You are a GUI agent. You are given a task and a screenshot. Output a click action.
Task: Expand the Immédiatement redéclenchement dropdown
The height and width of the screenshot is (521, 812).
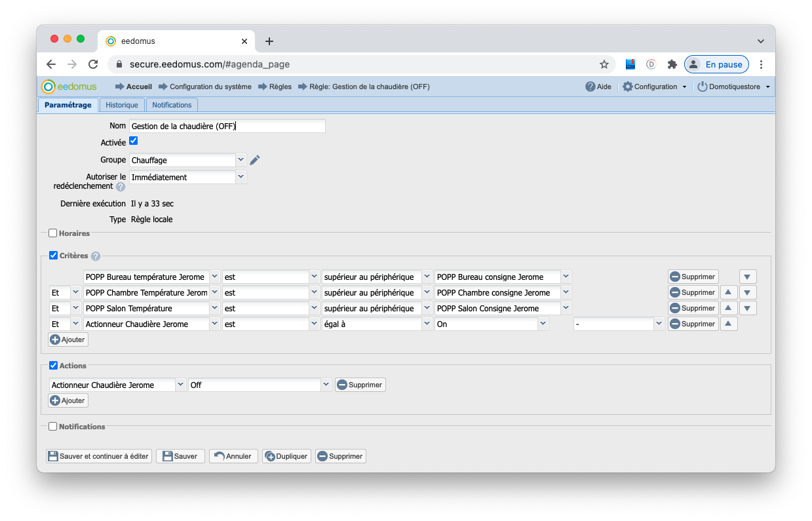(x=241, y=177)
